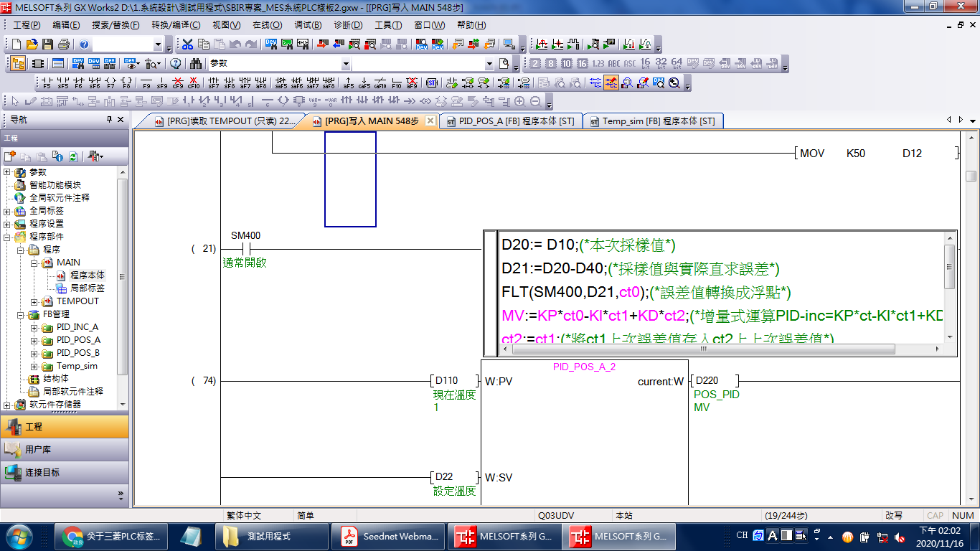The image size is (980, 551).
Task: Open the 参数 dropdown combo box
Action: point(346,63)
